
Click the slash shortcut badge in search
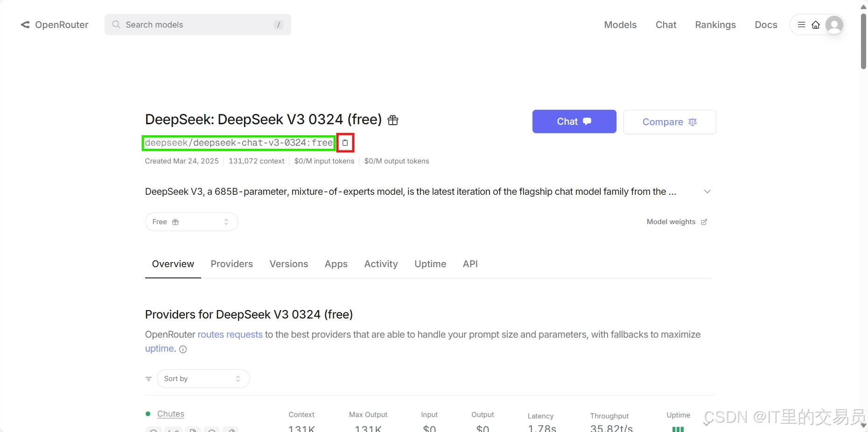(279, 25)
